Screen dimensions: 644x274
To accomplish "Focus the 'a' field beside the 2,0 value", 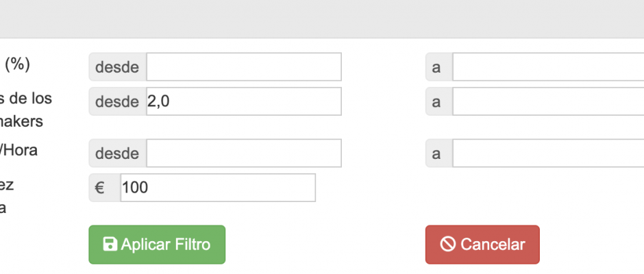I will (x=548, y=101).
